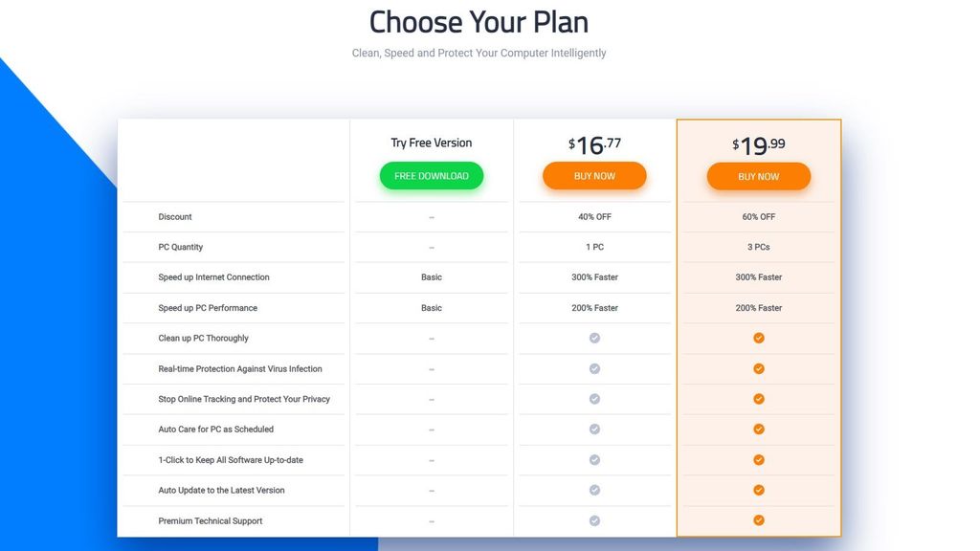Viewport: 980px width, 551px height.
Task: Click the Basic speed option in free version
Action: (x=431, y=276)
